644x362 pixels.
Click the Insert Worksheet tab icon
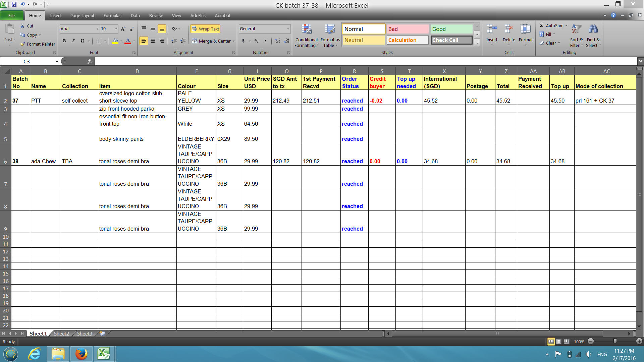102,334
